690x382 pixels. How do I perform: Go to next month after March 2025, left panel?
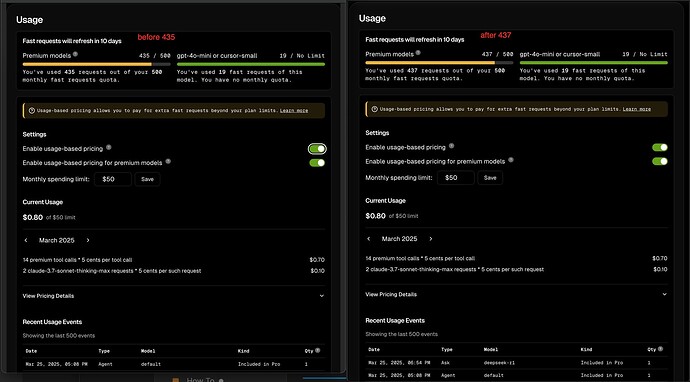pos(88,240)
